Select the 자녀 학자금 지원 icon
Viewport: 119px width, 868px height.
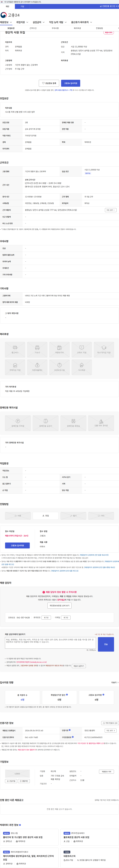point(104,350)
